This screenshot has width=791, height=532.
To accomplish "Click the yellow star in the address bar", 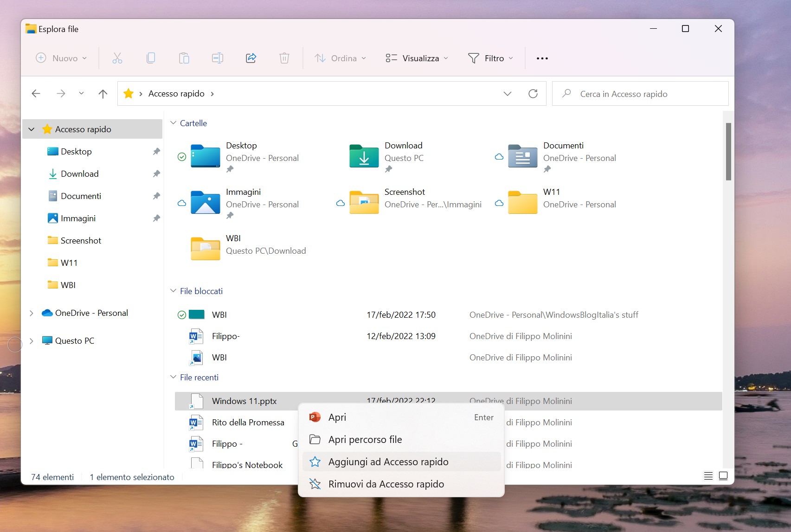I will point(129,94).
